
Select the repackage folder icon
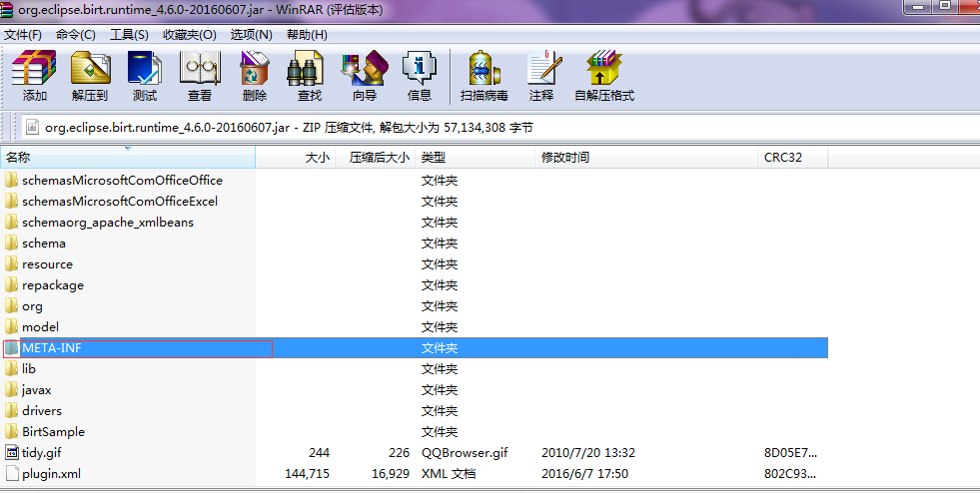[x=11, y=285]
